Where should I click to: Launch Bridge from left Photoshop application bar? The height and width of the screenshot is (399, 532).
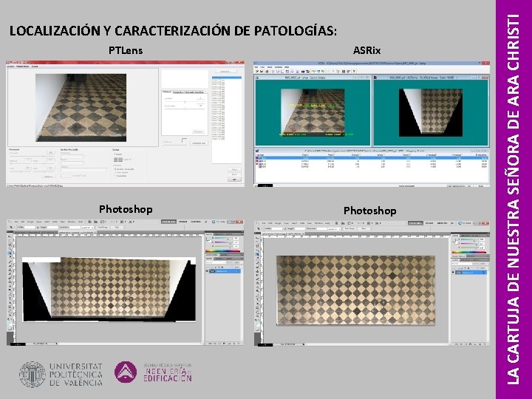click(89, 222)
